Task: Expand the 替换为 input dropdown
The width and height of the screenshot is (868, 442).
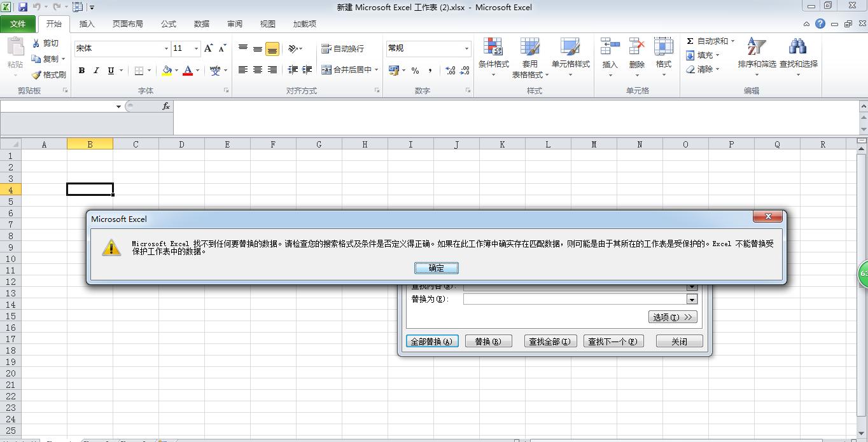Action: pyautogui.click(x=691, y=299)
